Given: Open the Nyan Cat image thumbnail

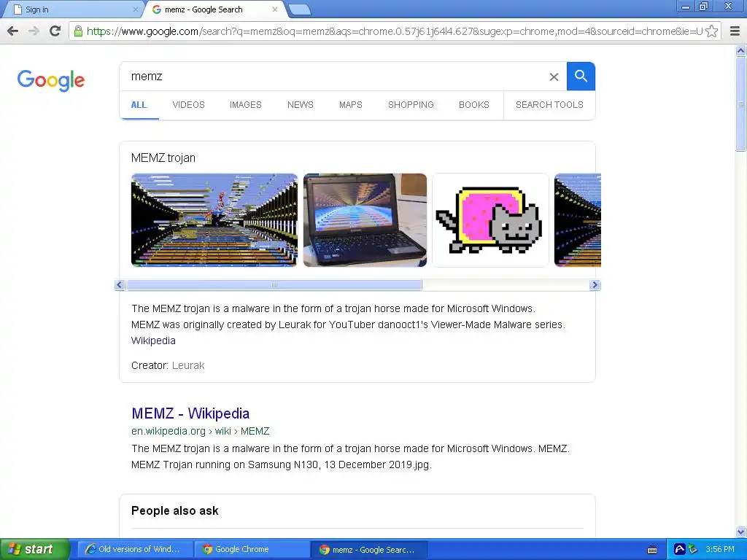Looking at the screenshot, I should point(490,220).
